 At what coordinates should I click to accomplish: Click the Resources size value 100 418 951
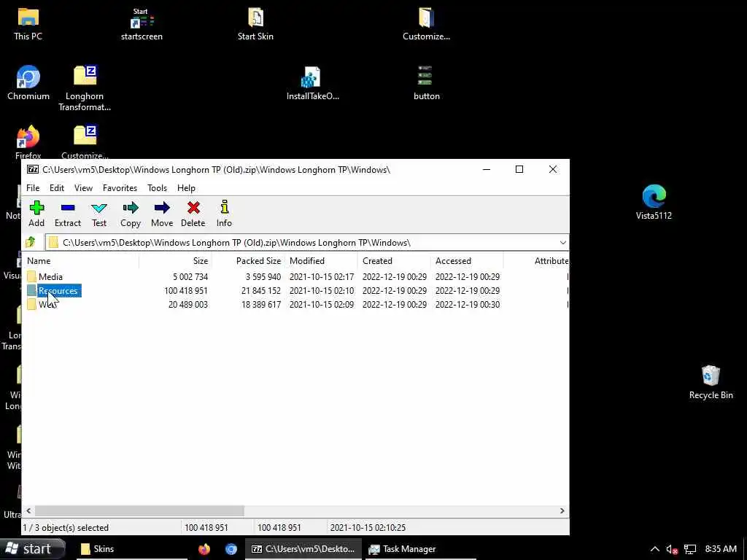tap(186, 290)
